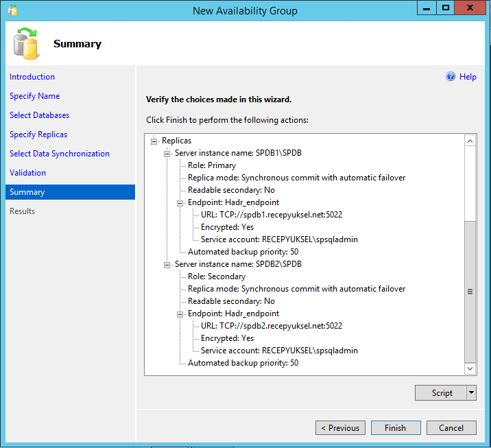Select 'Readable secondary: No' under SPDB2\SPDB
Image resolution: width=491 pixels, height=448 pixels.
(x=231, y=301)
